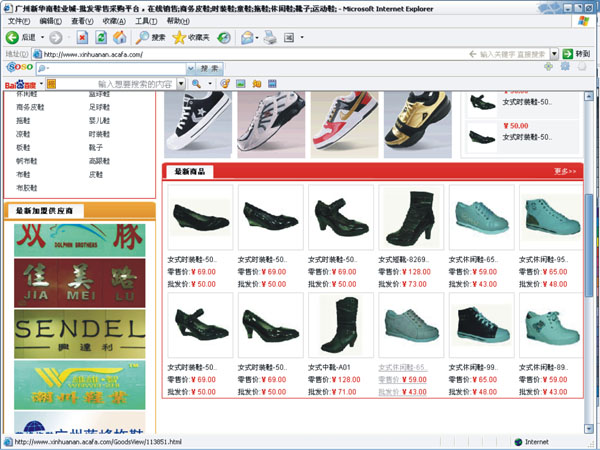
Task: Open the 文件(F) menu
Action: [x=19, y=21]
